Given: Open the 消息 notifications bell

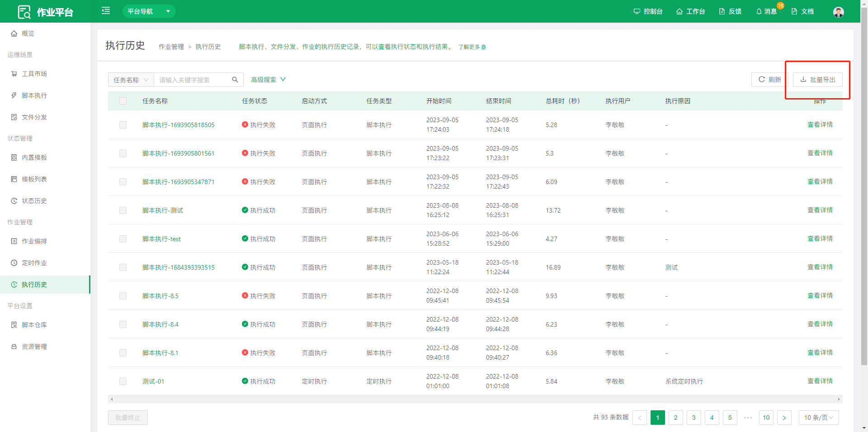Looking at the screenshot, I should pyautogui.click(x=766, y=11).
